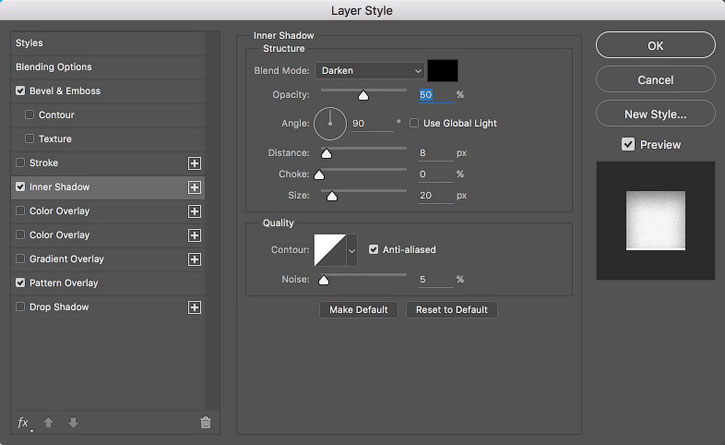This screenshot has width=725, height=445.
Task: Move effect up with arrow icon
Action: pyautogui.click(x=49, y=423)
